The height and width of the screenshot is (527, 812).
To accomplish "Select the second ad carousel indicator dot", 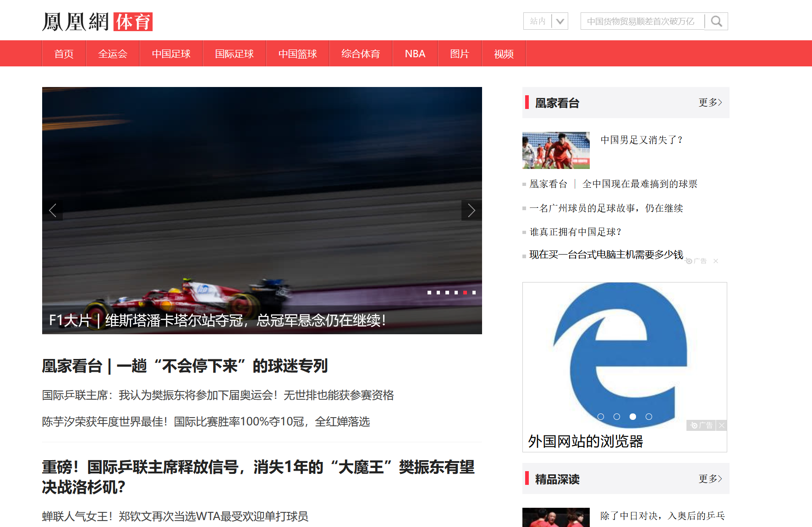I will tap(617, 417).
